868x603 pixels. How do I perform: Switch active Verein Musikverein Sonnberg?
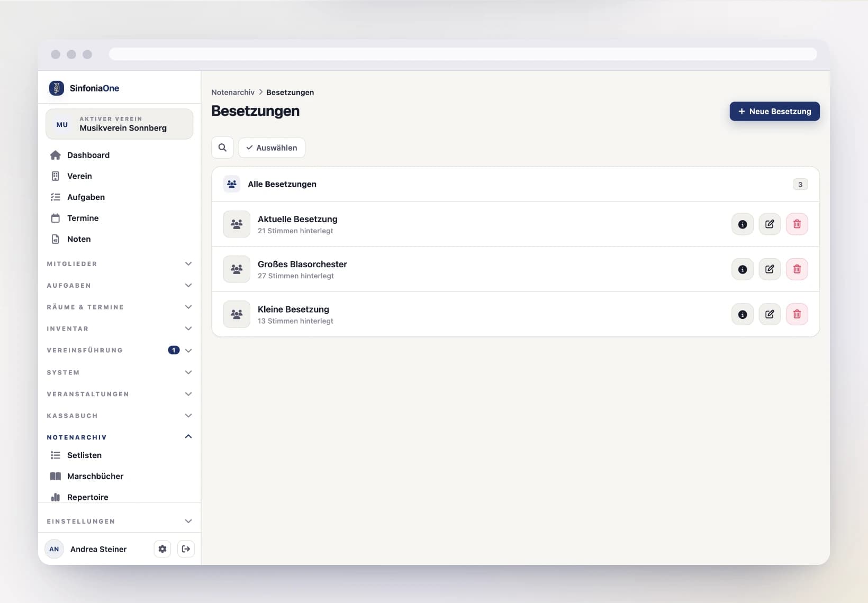click(x=120, y=124)
